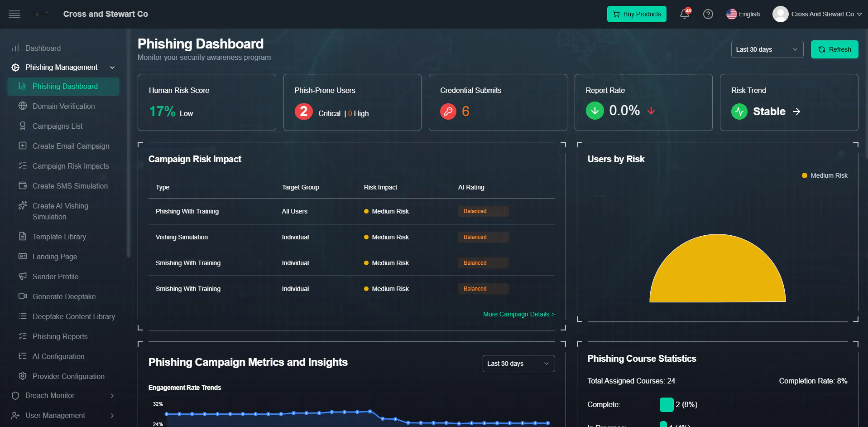This screenshot has height=427, width=868.
Task: Click the AI Configuration icon
Action: 23,356
